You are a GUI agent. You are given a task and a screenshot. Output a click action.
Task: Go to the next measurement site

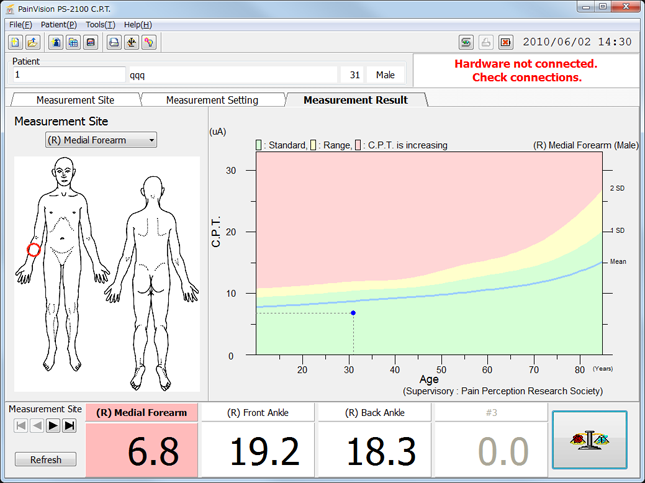point(53,425)
